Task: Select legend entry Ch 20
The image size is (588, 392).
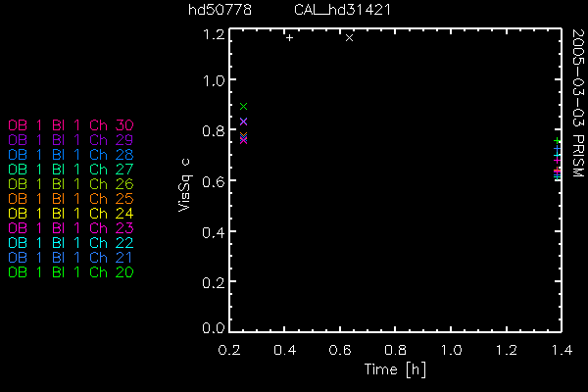Action: tap(71, 272)
